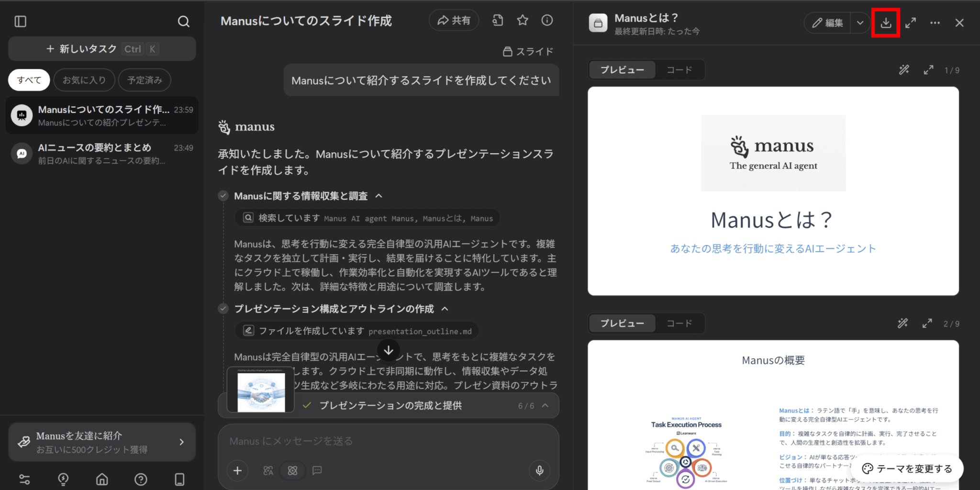Screen dimensions: 980x490
Task: Click the mobile device icon in footer
Action: pos(179,479)
